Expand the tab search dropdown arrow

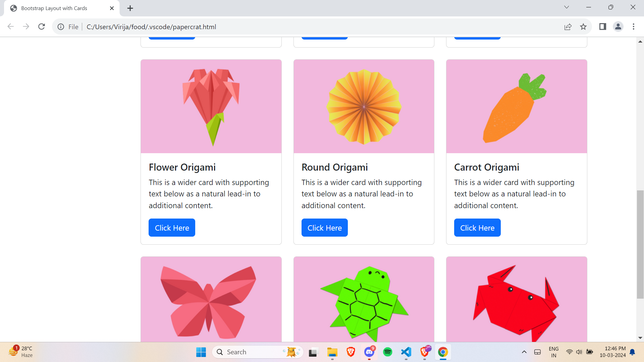click(x=567, y=7)
